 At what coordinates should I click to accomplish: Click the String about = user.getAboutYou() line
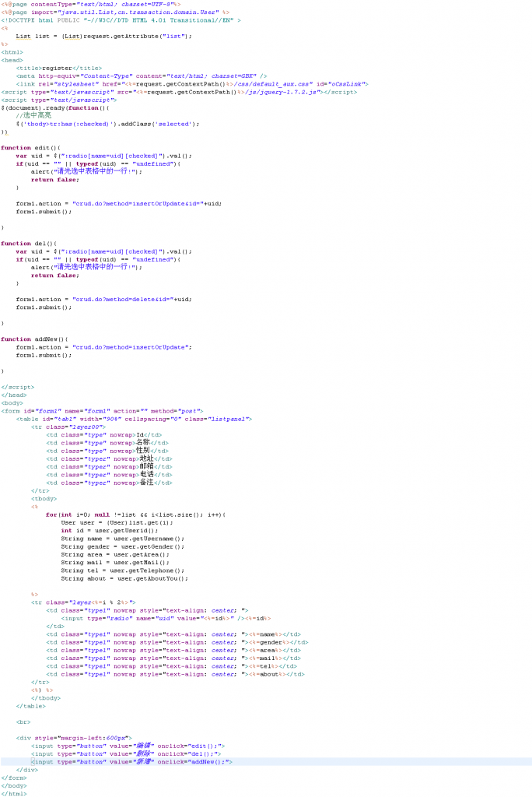(125, 578)
